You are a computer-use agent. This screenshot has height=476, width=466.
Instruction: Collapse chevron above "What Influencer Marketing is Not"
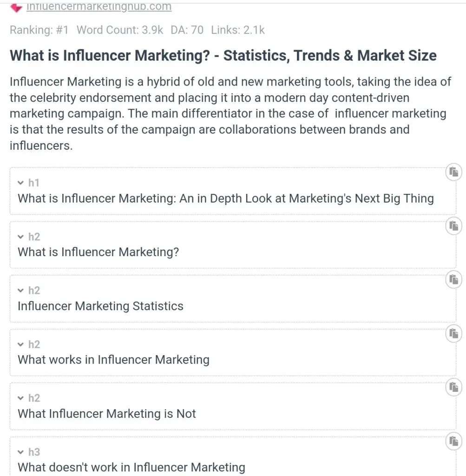[20, 398]
